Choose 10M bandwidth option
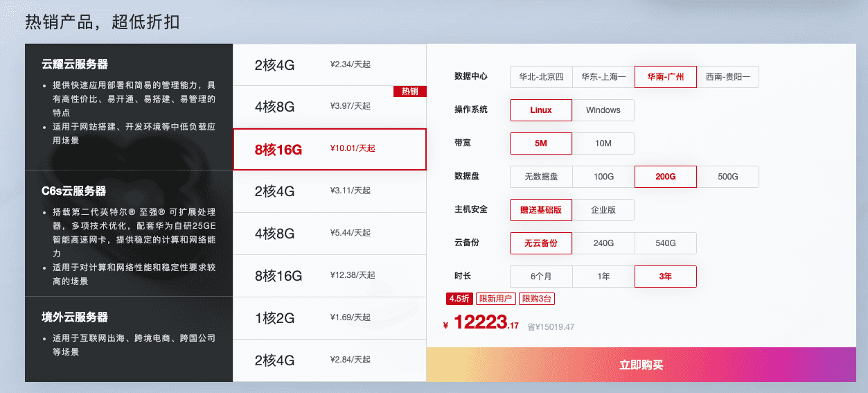 point(603,143)
